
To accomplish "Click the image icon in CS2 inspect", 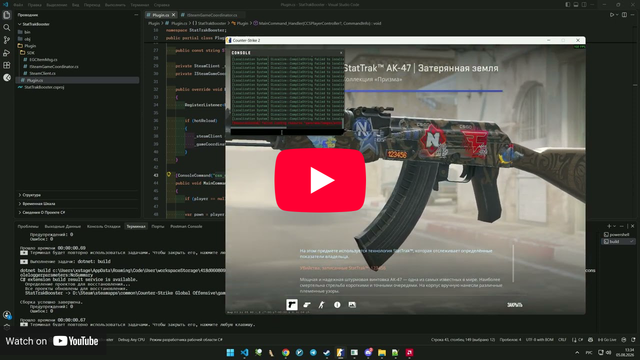I will point(352,304).
